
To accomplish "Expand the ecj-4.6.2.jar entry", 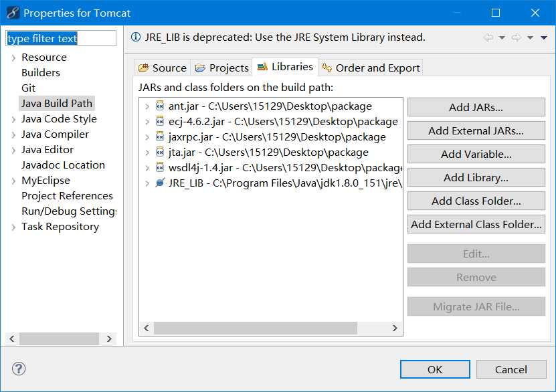I will point(147,122).
